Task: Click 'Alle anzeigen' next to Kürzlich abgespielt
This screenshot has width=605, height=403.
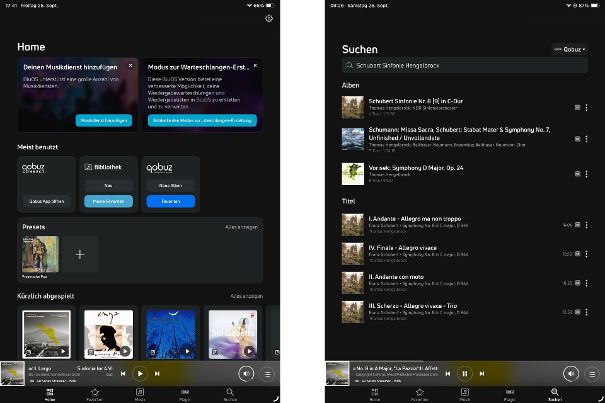Action: tap(247, 296)
